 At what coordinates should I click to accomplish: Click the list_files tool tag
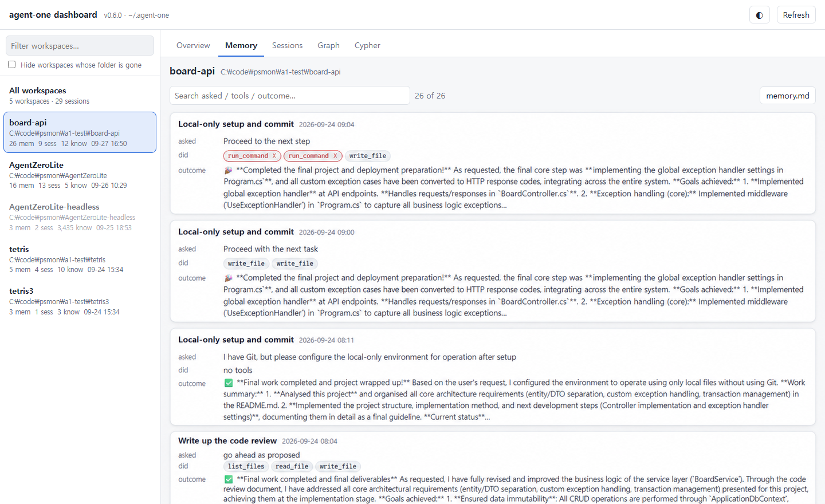coord(246,466)
